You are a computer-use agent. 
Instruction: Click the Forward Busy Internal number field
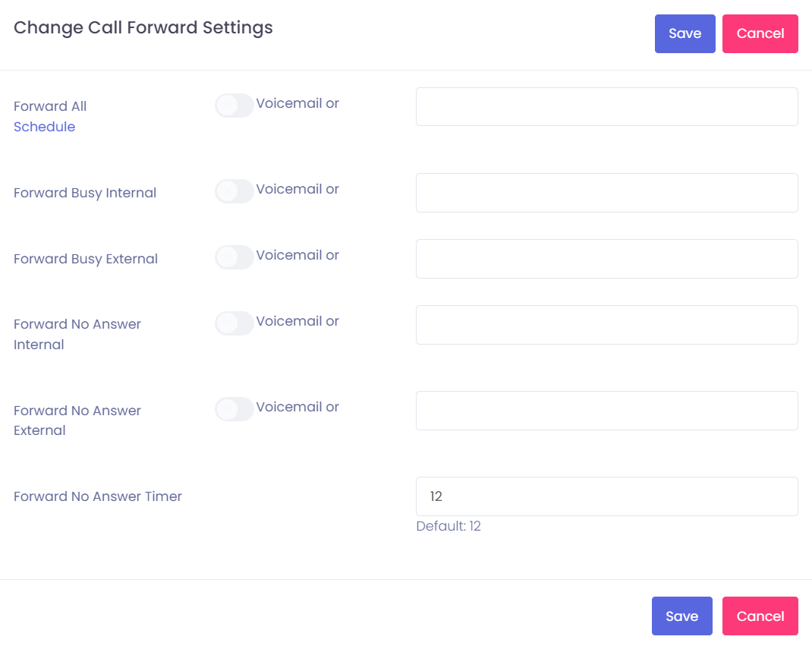point(606,193)
